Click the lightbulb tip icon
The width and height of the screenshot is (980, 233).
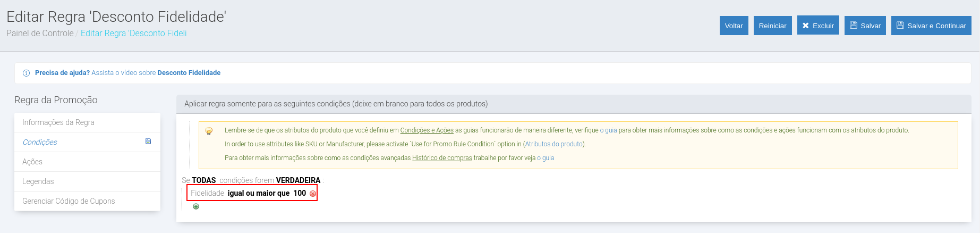click(209, 131)
